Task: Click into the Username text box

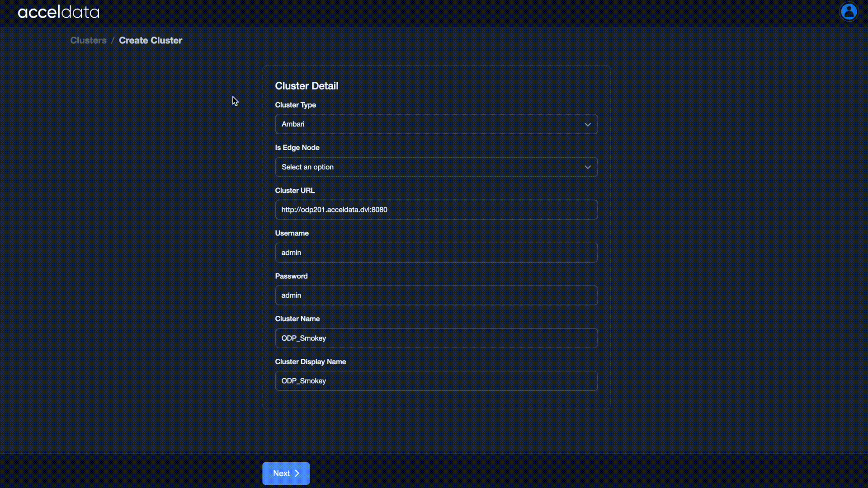Action: coord(436,253)
